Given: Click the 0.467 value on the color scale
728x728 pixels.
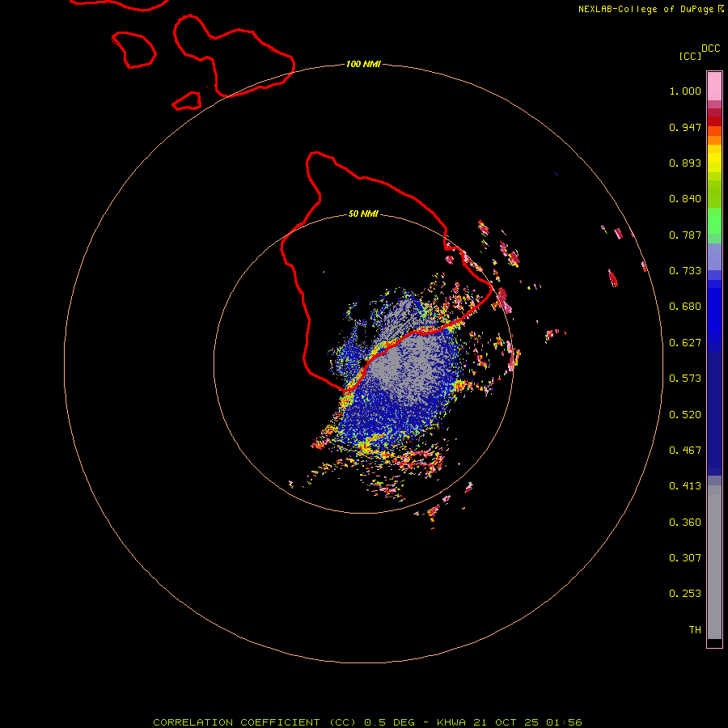Looking at the screenshot, I should 685,451.
